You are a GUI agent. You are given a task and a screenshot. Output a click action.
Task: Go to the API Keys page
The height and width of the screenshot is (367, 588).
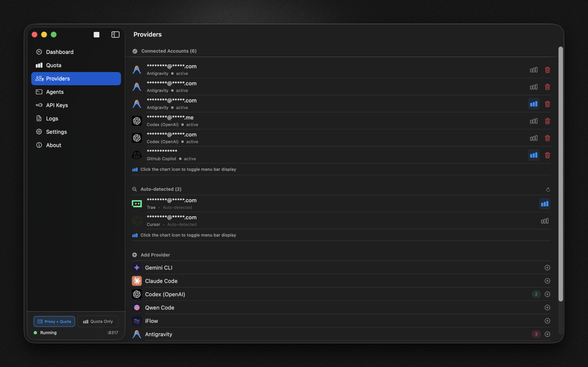57,105
